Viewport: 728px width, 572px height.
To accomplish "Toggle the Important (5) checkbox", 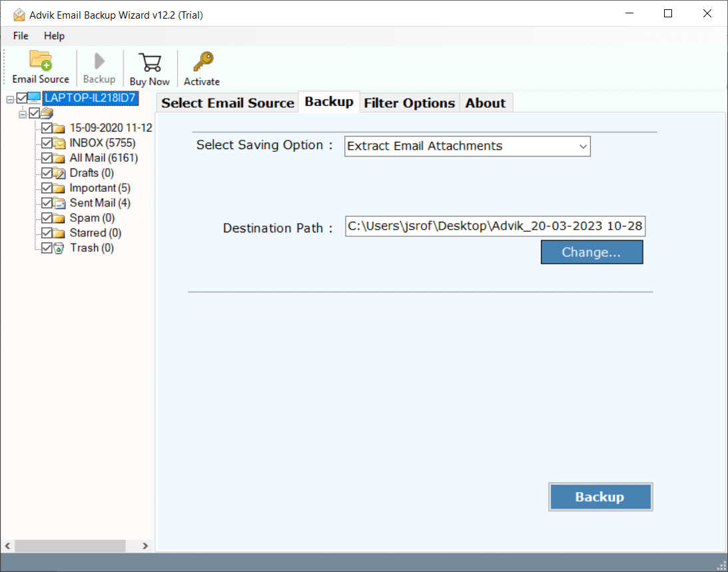I will coord(47,188).
